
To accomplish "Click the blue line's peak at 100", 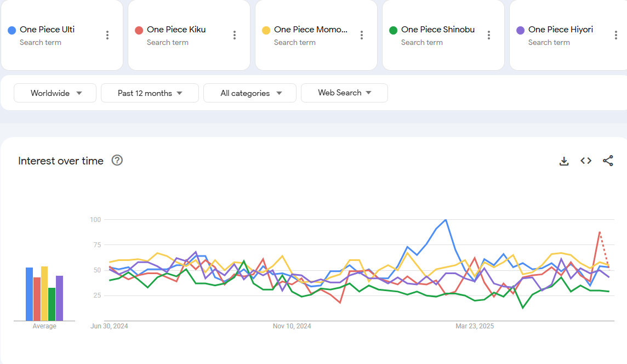I will [x=446, y=220].
